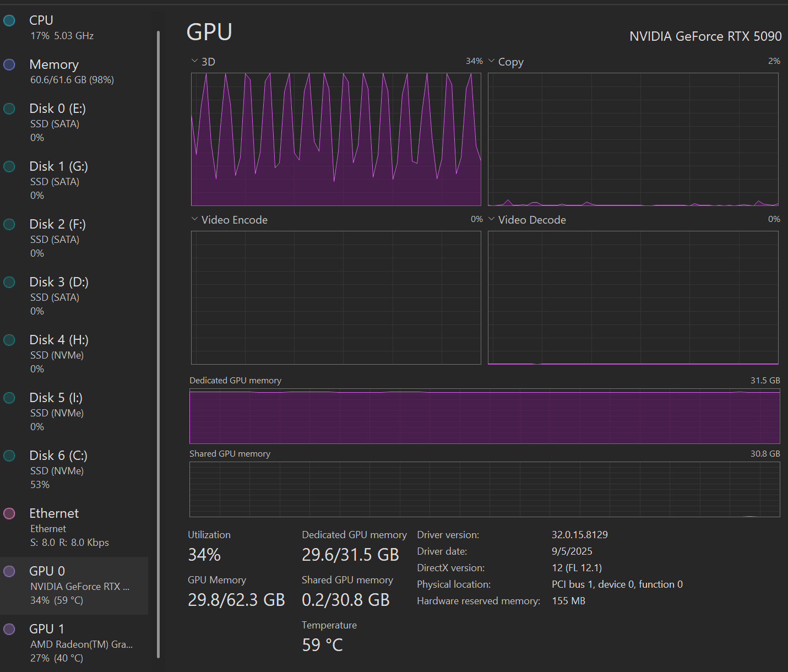Click the "34% (59 °C)" GPU 0 text
The width and height of the screenshot is (788, 672).
(57, 600)
